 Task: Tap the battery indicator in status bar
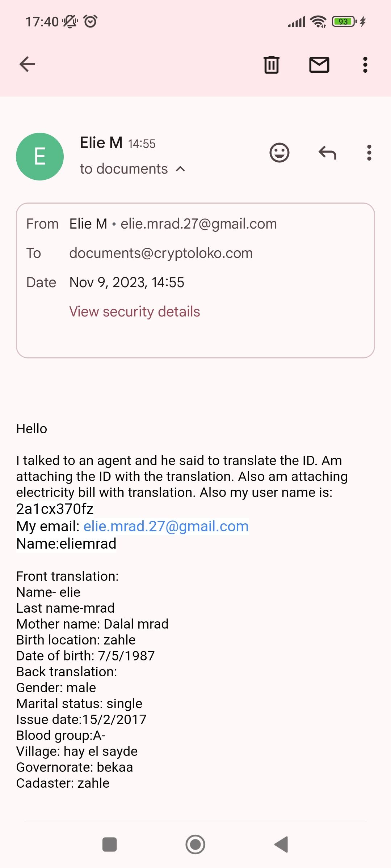tap(344, 22)
